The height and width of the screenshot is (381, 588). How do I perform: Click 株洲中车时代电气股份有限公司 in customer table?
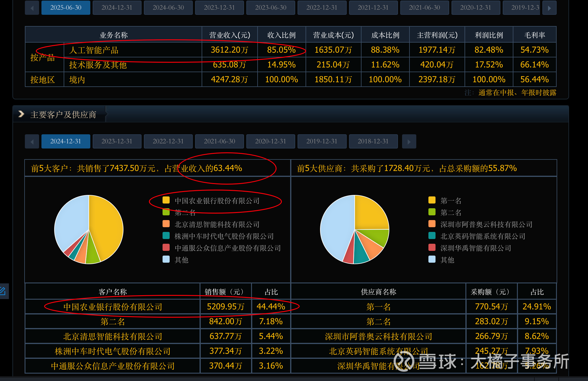113,351
